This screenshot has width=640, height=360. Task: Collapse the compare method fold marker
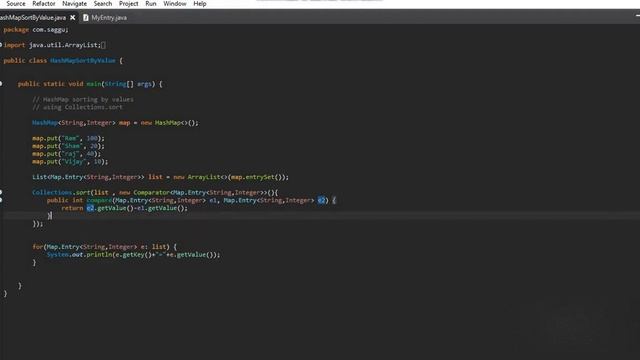1,200
